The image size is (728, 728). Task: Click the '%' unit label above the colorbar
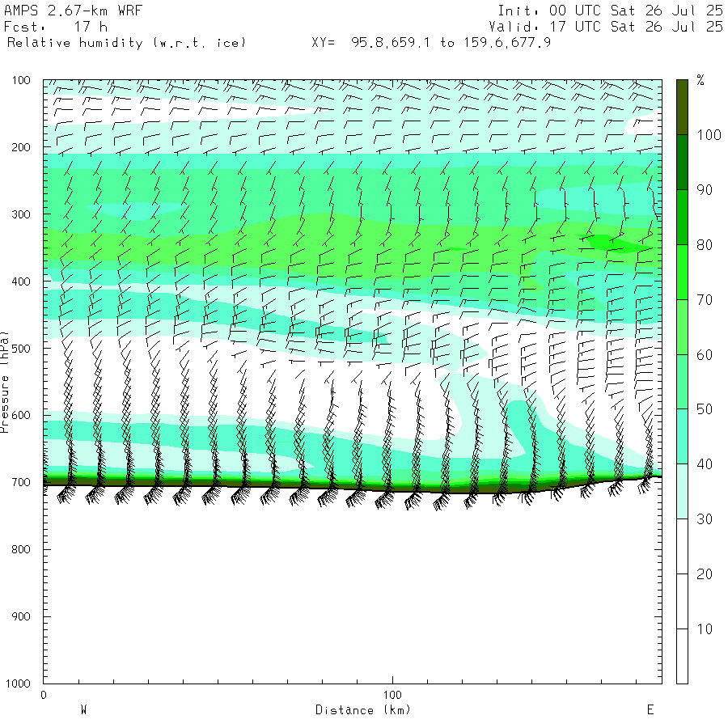(700, 80)
